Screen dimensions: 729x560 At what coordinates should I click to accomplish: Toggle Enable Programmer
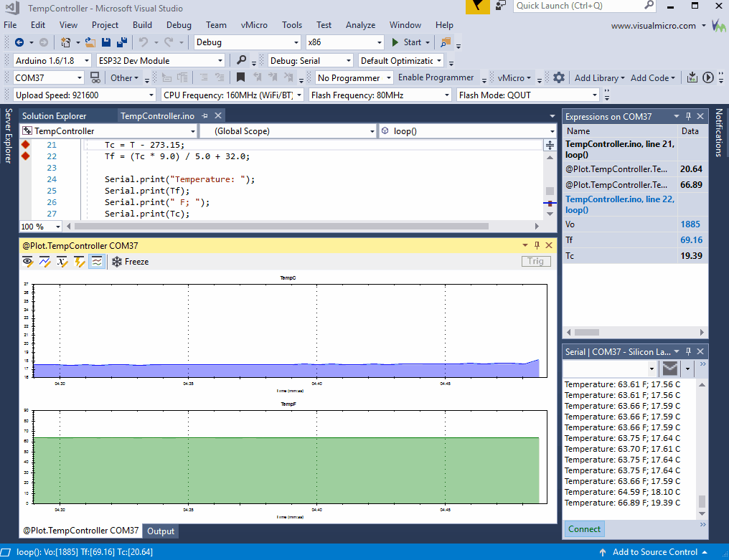tap(436, 77)
